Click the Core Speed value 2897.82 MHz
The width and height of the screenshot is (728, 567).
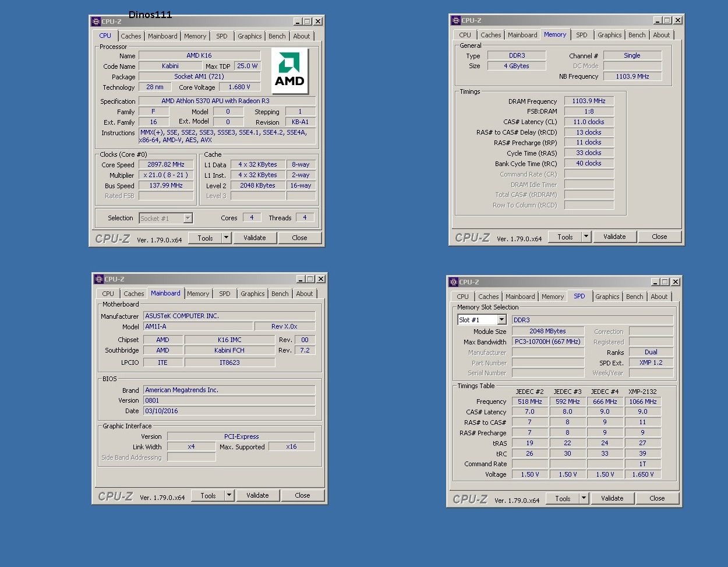click(x=166, y=165)
